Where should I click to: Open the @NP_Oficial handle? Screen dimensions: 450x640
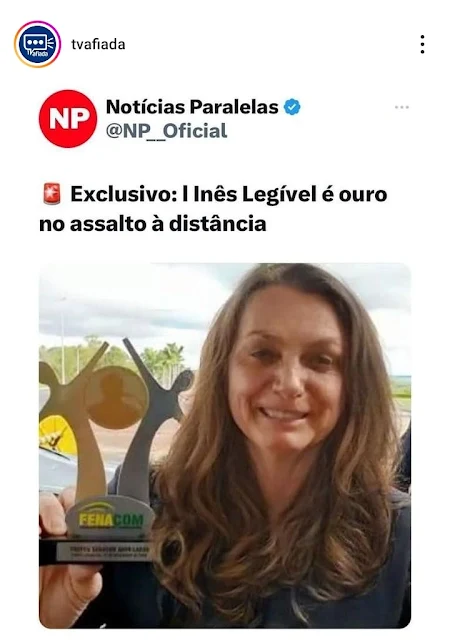[166, 131]
